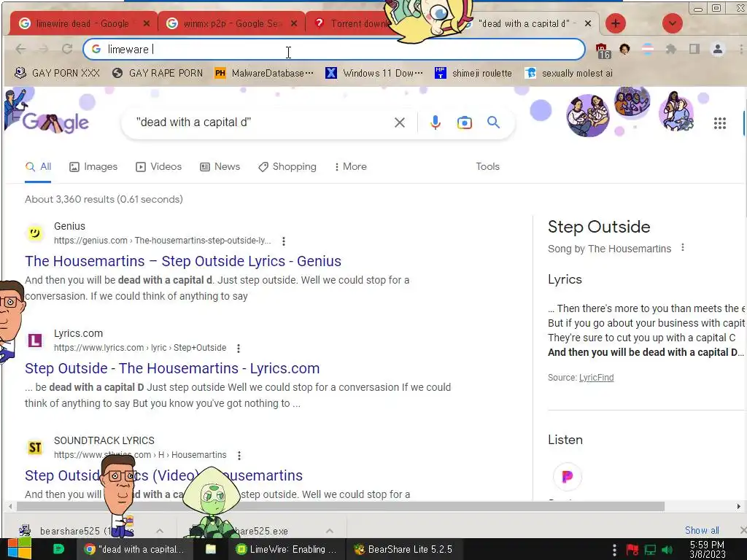Open the extension with the 16 badge
The image size is (747, 560).
[603, 50]
